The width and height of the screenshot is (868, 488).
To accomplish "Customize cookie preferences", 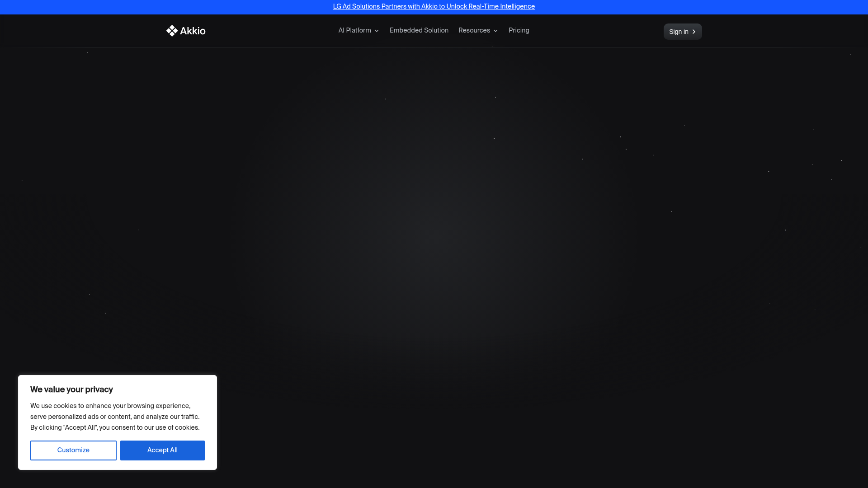I will pos(73,450).
